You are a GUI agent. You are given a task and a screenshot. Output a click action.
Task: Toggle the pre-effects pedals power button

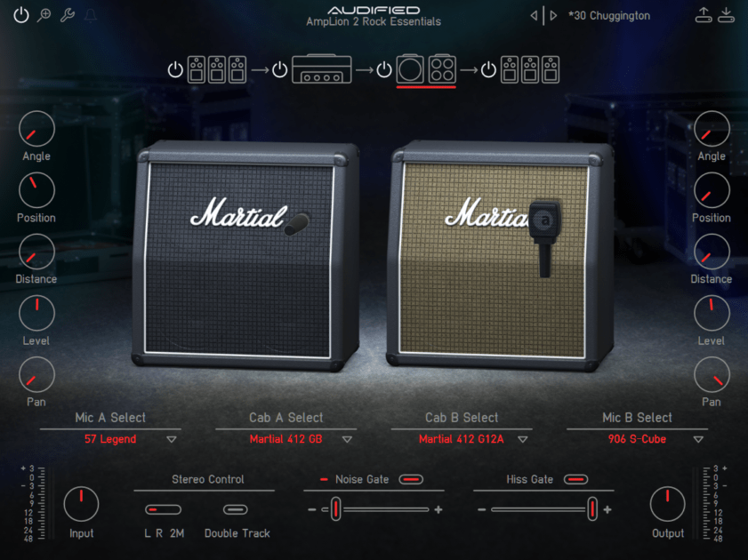point(175,69)
